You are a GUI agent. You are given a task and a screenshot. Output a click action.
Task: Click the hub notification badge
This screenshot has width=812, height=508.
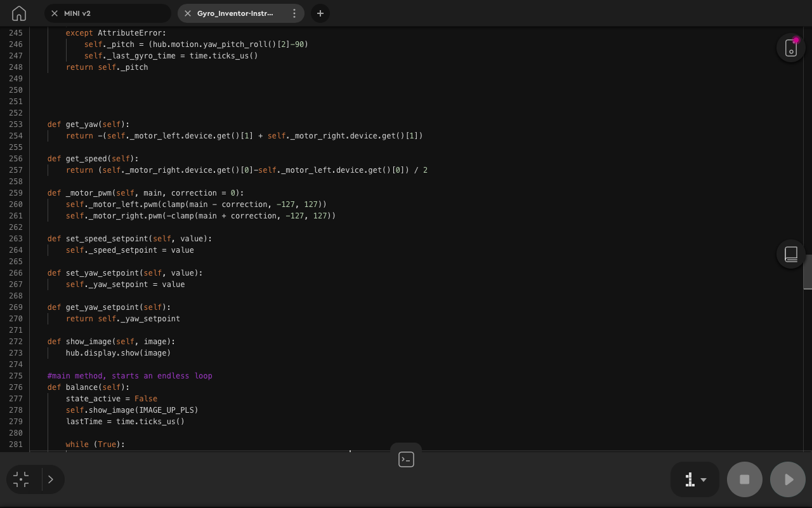tap(796, 39)
